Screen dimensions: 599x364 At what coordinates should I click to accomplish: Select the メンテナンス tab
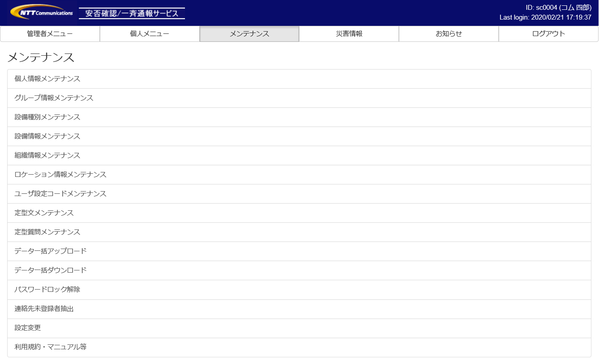pos(249,34)
